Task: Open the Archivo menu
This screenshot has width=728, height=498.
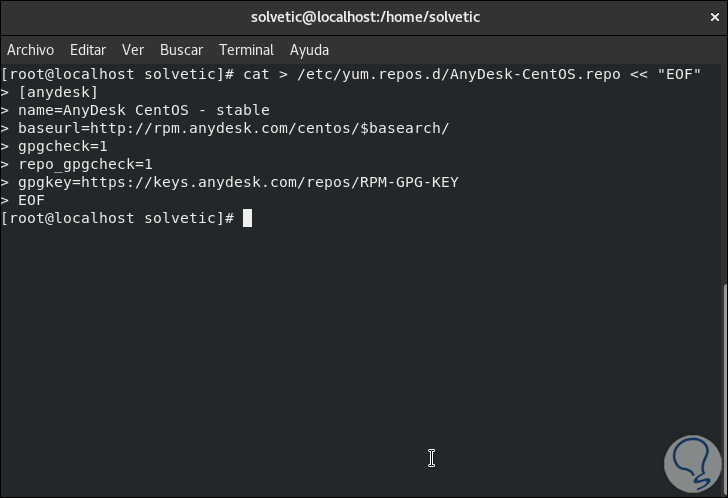Action: coord(30,50)
